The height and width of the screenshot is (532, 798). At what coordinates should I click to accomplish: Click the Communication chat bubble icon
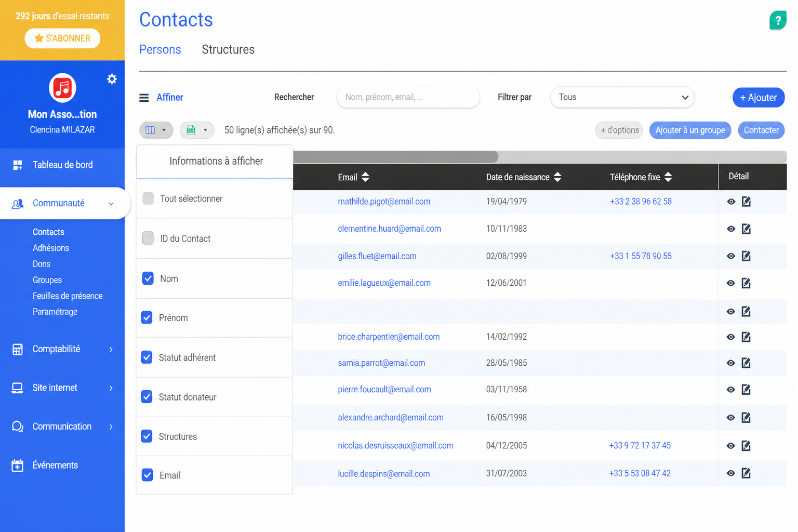click(18, 427)
